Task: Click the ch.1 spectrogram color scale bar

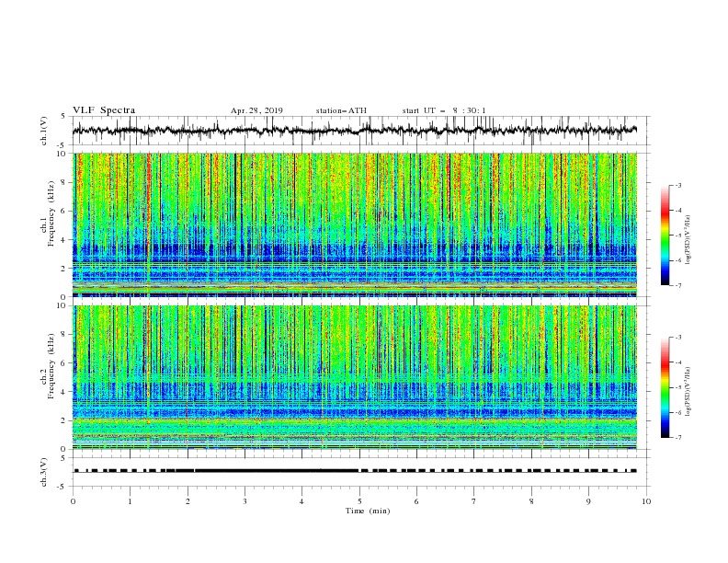Action: coord(665,236)
